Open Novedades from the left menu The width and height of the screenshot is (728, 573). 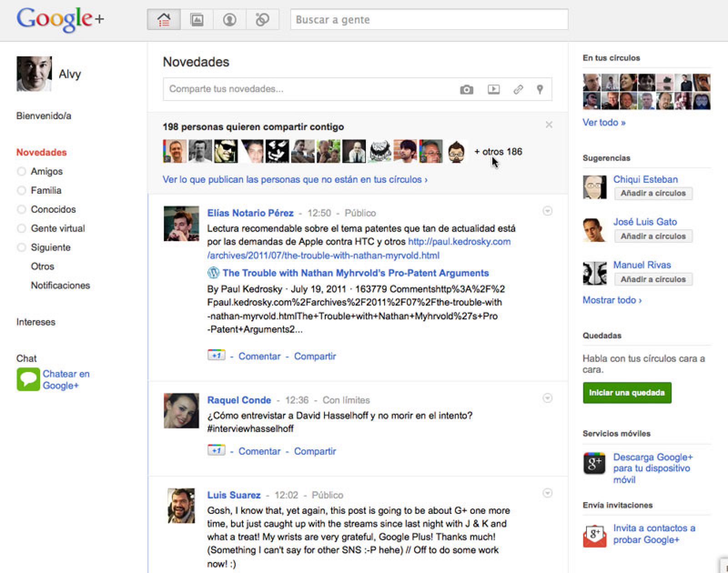41,152
